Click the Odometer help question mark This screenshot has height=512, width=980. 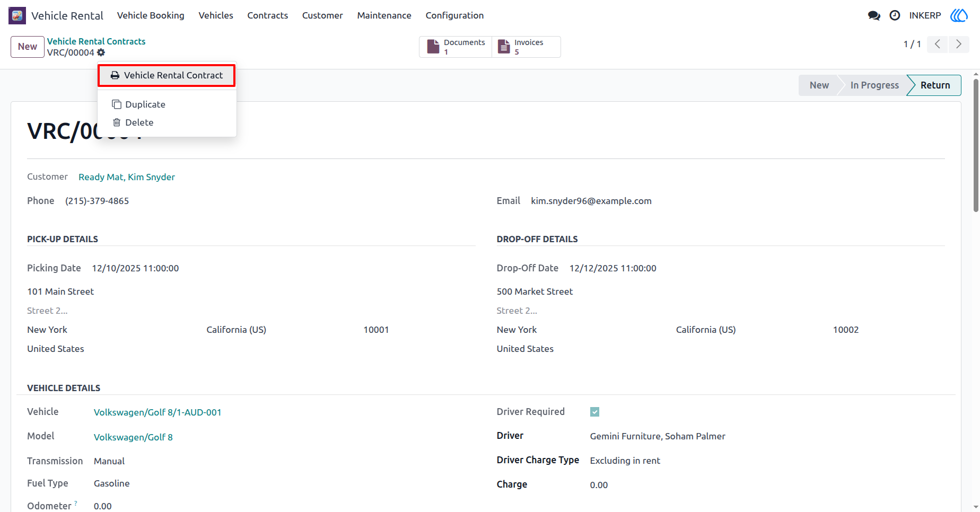[x=76, y=502]
